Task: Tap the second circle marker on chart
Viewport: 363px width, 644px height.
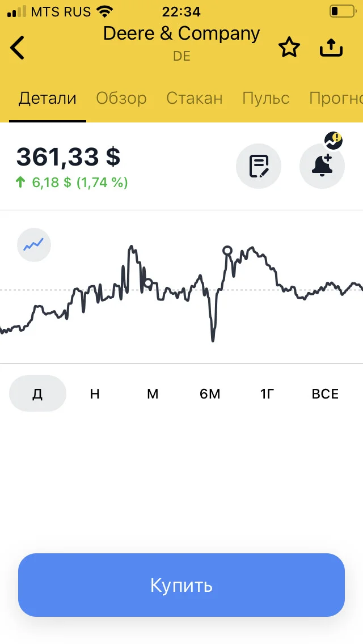Action: [x=227, y=250]
